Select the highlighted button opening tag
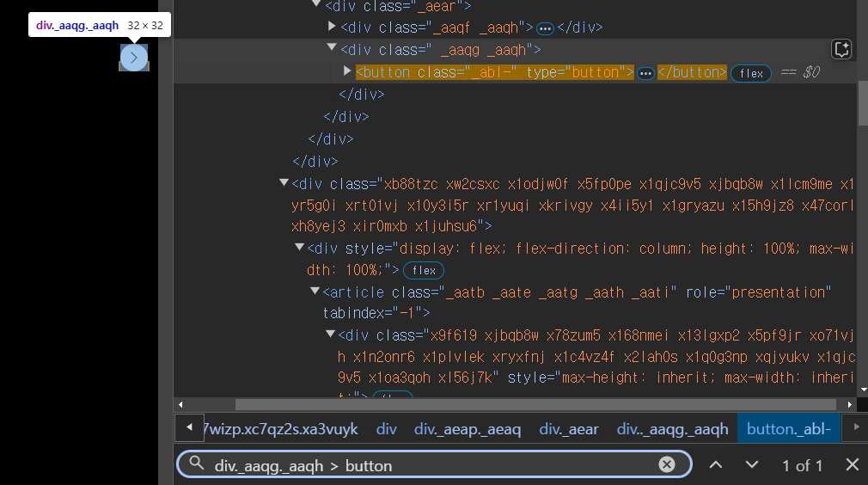 pos(494,72)
